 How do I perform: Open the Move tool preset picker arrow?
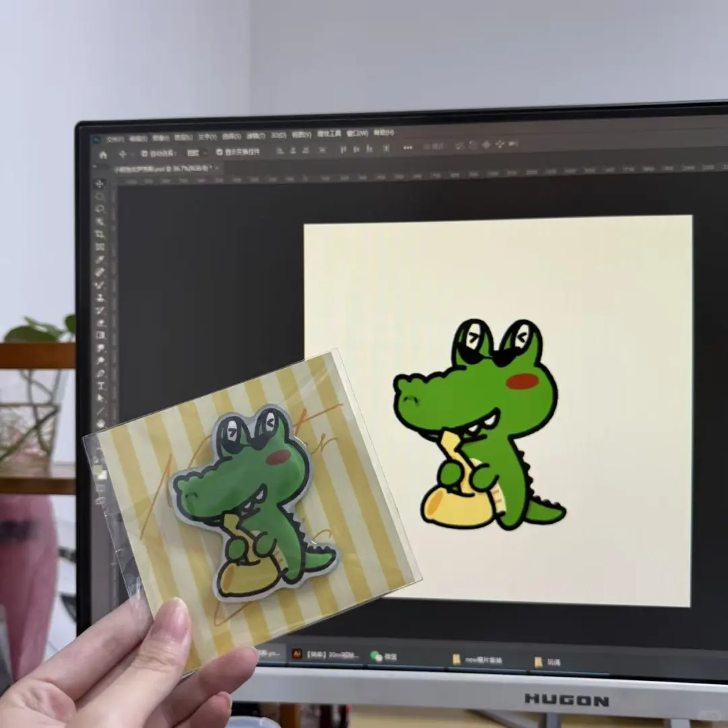tap(132, 154)
